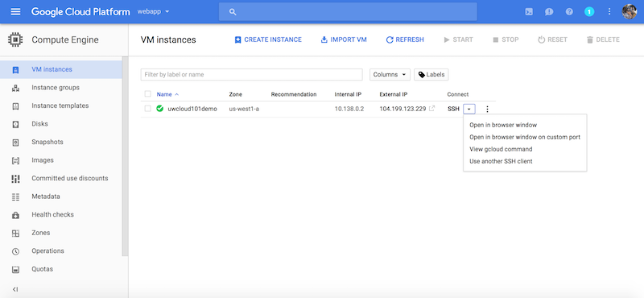Image resolution: width=644 pixels, height=298 pixels.
Task: Open the webapp project dropdown
Action: (x=153, y=11)
